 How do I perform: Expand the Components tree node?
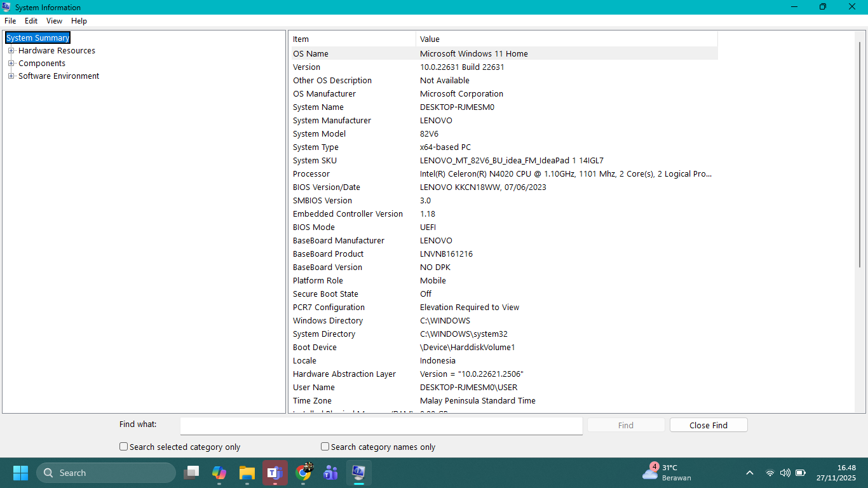tap(11, 63)
